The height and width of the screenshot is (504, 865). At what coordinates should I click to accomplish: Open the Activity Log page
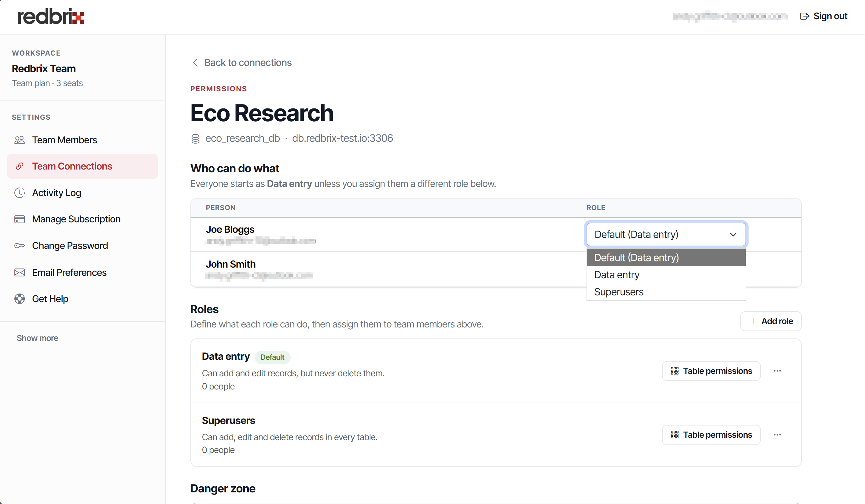pyautogui.click(x=83, y=193)
